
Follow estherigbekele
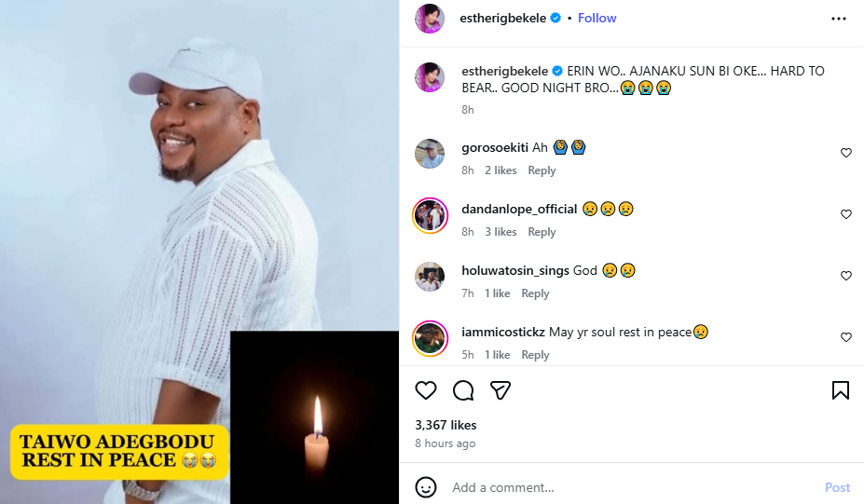tap(597, 18)
